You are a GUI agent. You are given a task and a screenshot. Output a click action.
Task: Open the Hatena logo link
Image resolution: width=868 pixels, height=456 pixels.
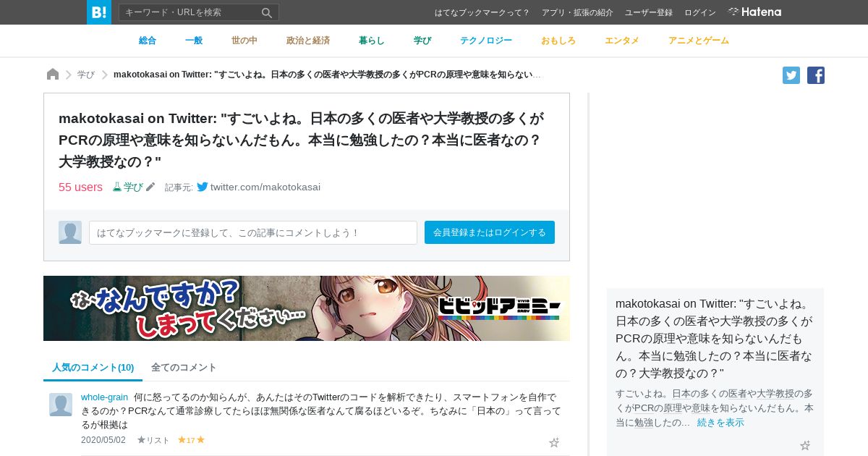click(754, 12)
